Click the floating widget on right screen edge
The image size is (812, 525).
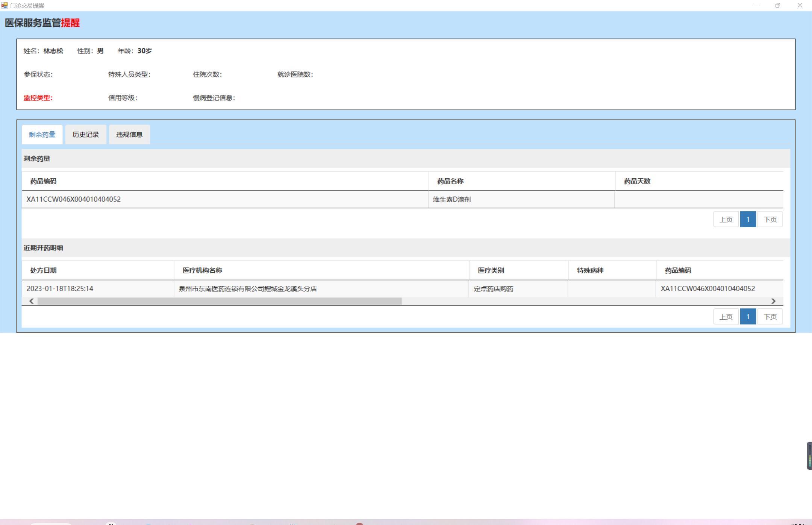point(809,456)
